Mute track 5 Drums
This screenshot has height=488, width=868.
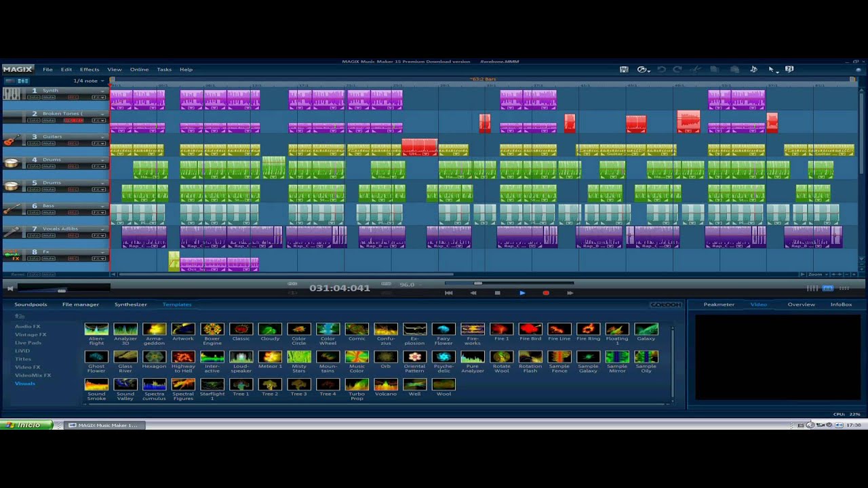coord(48,189)
